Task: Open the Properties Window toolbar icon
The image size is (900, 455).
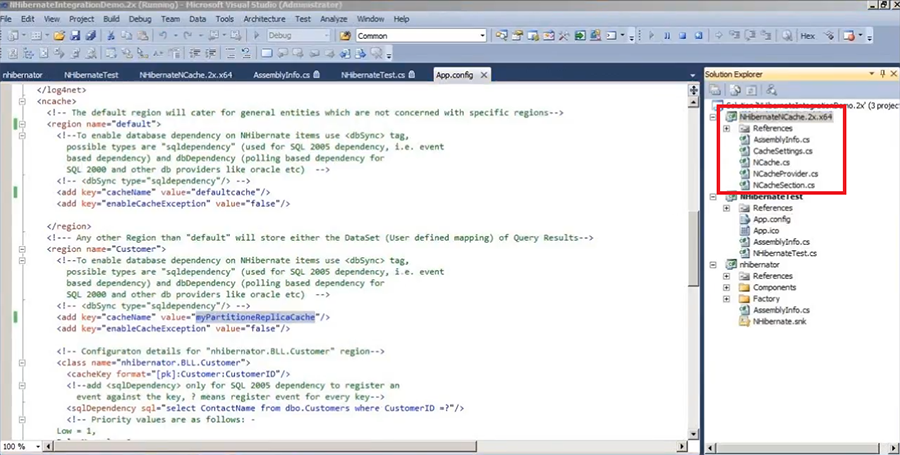Action: click(x=516, y=36)
